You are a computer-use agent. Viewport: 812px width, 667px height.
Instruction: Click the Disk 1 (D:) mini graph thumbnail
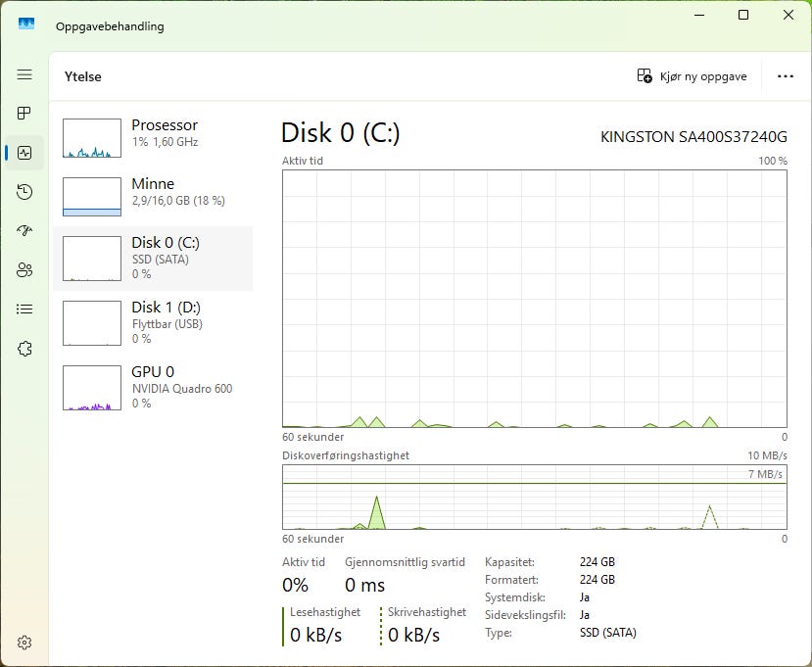click(x=92, y=323)
